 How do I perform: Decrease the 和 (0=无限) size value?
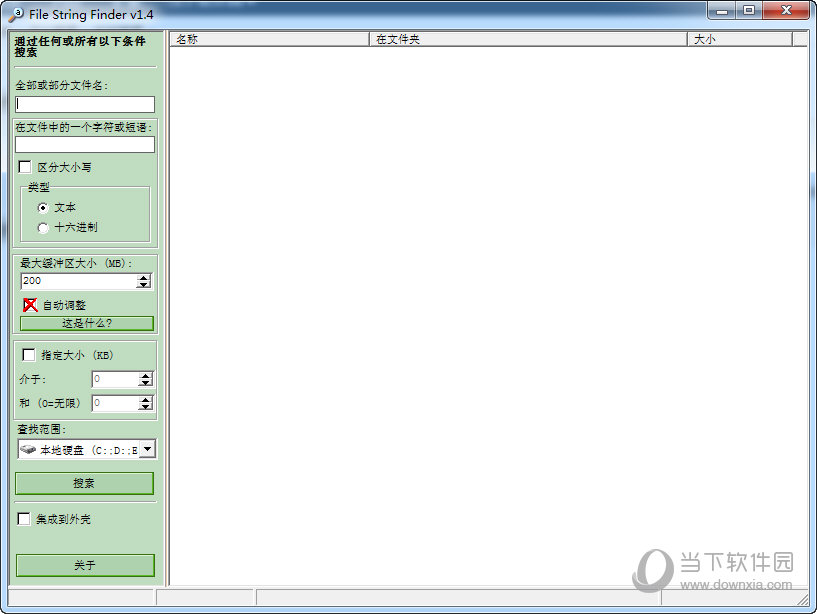coord(146,407)
